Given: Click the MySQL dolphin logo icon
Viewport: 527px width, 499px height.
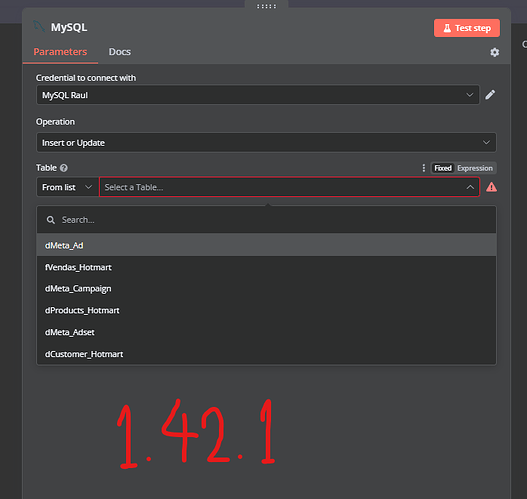Looking at the screenshot, I should [39, 26].
